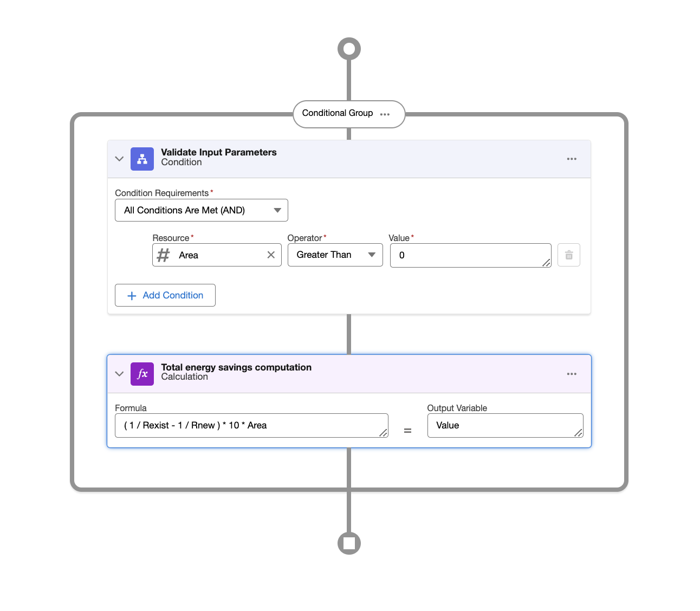Select Greater Than in the Operator field
The image size is (700, 611).
(324, 255)
